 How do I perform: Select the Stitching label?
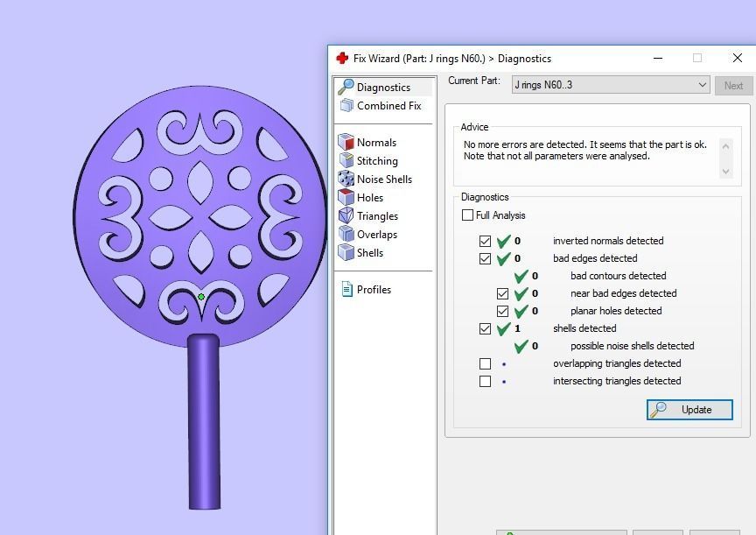coord(377,160)
